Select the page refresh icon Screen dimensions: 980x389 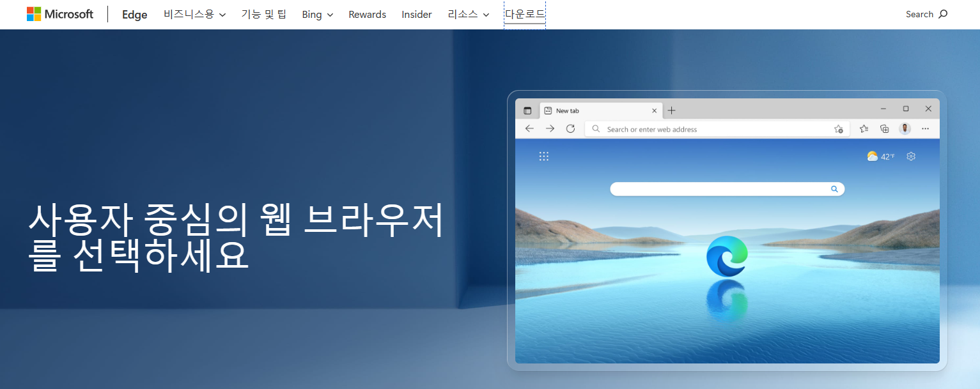pos(570,128)
